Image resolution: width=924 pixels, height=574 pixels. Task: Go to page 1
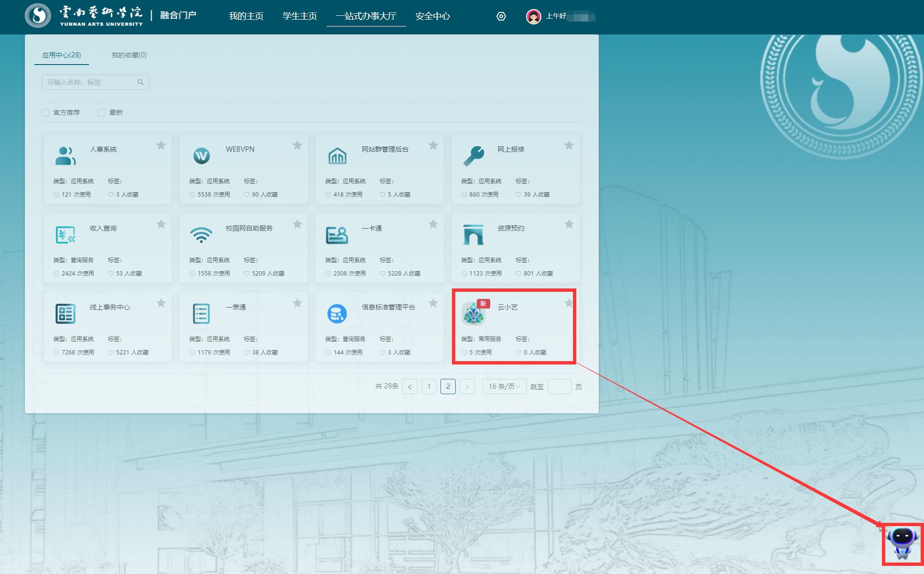pyautogui.click(x=429, y=386)
